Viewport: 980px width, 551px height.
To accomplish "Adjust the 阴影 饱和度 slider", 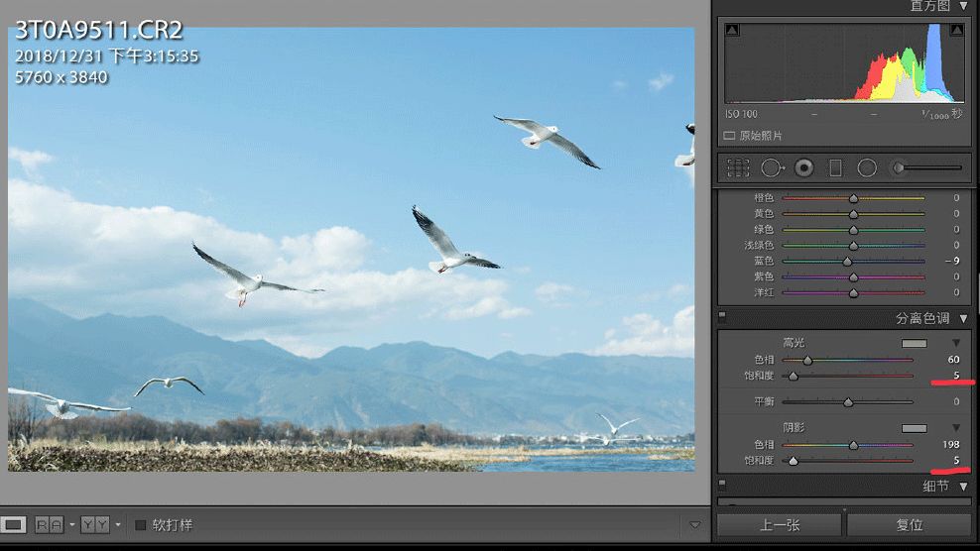I will (x=848, y=461).
